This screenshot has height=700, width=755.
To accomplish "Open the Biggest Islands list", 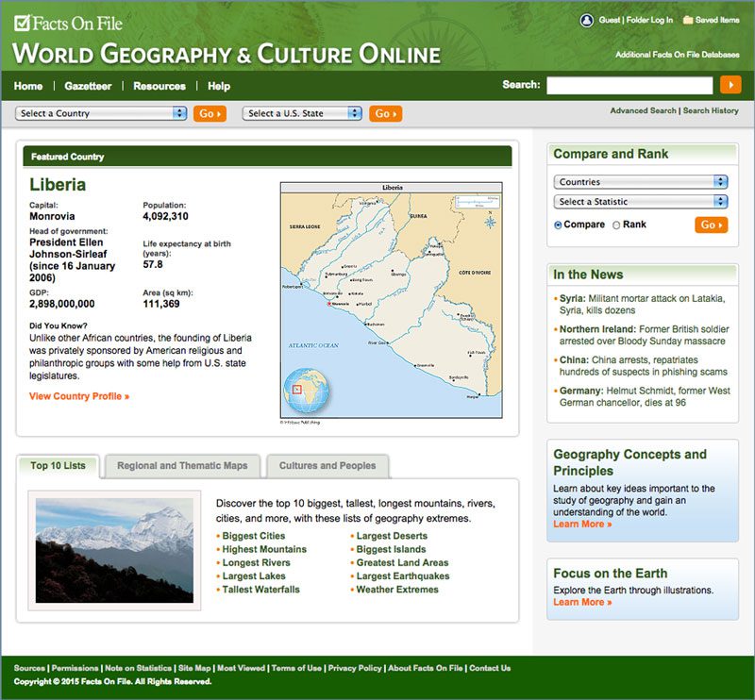I will point(391,549).
